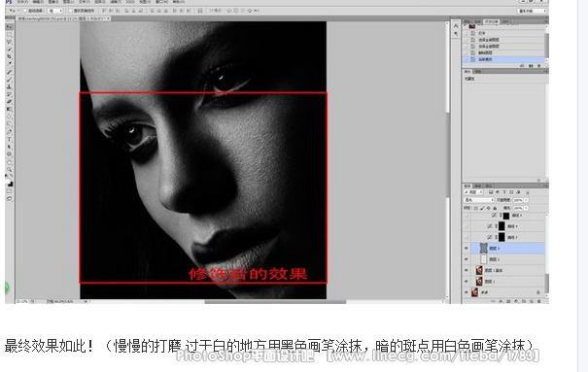Screen dimensions: 588x372
Task: Change screen mode from the toolbox
Action: [x=9, y=198]
